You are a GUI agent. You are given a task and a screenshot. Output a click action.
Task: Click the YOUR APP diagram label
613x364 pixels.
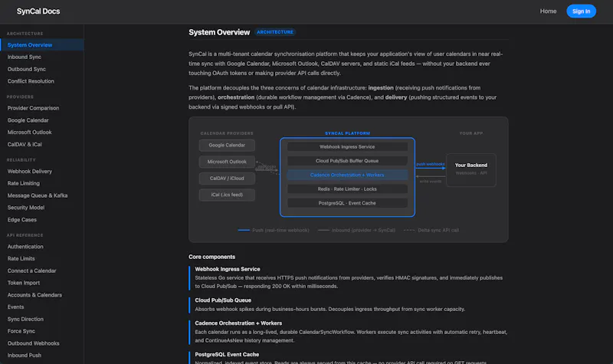point(471,133)
